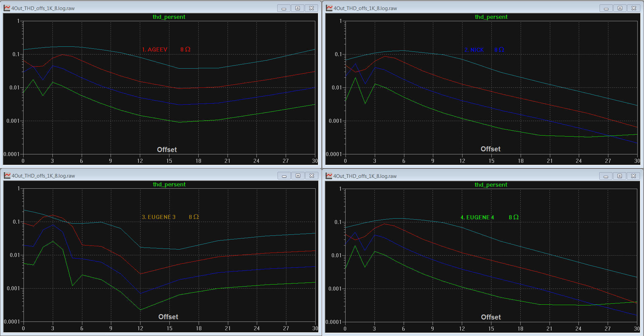Click the red '1. AGEEV' text annotation
The width and height of the screenshot is (644, 336).
click(155, 49)
